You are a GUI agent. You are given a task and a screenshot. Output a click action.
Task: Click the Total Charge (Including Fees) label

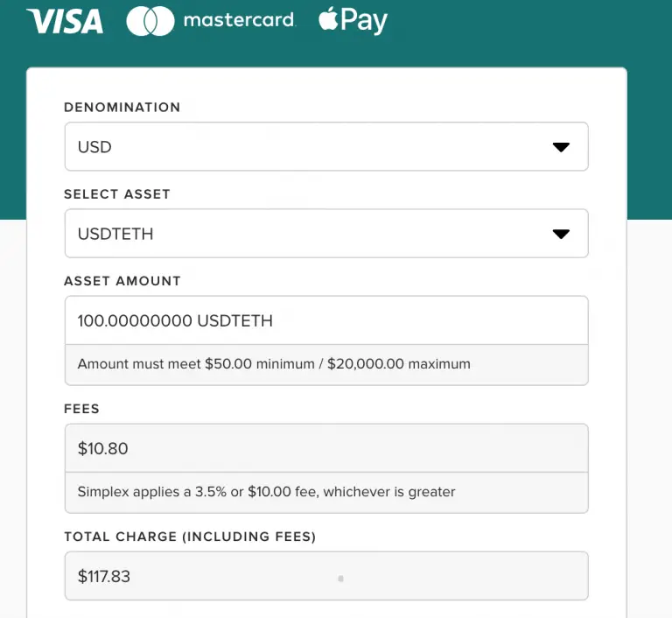190,537
